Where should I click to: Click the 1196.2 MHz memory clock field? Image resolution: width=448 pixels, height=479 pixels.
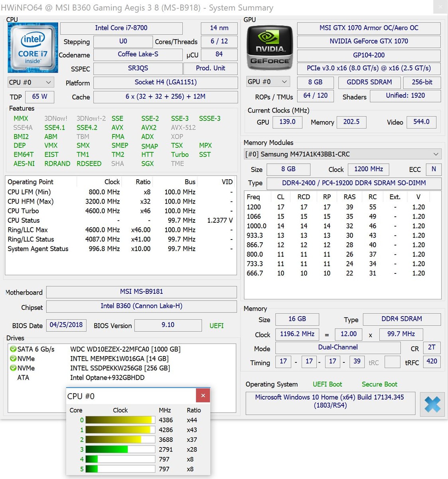click(x=297, y=334)
